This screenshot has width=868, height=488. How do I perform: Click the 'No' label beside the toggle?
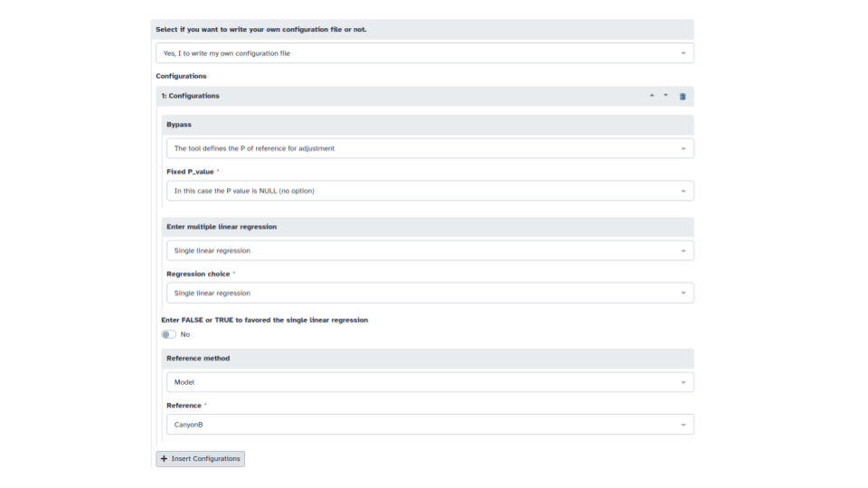pos(185,334)
